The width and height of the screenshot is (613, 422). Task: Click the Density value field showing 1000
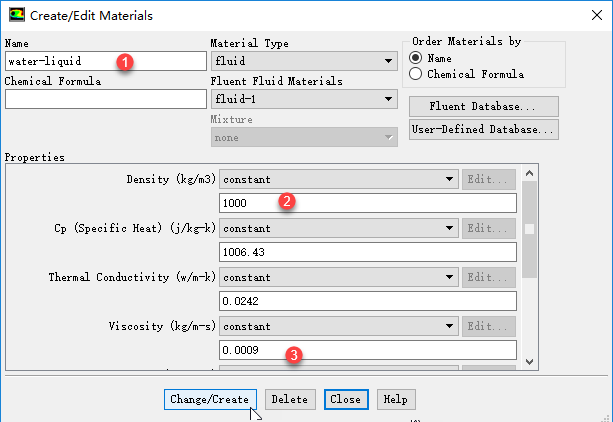[x=367, y=203]
